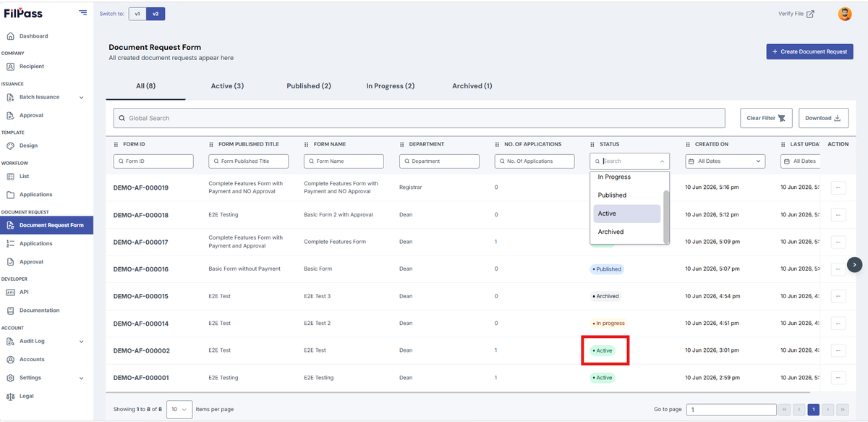Select the In Progress (2) tab
This screenshot has width=868, height=422.
point(390,86)
